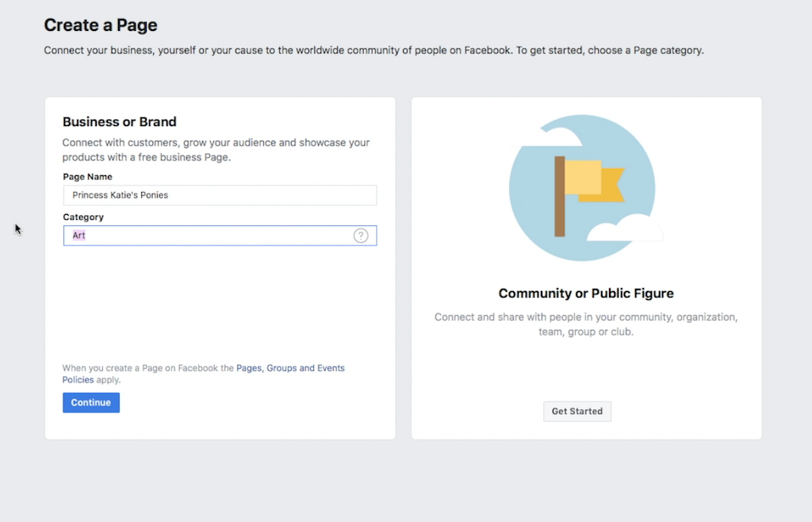Click the blue Continue button
The width and height of the screenshot is (812, 522).
tap(91, 402)
